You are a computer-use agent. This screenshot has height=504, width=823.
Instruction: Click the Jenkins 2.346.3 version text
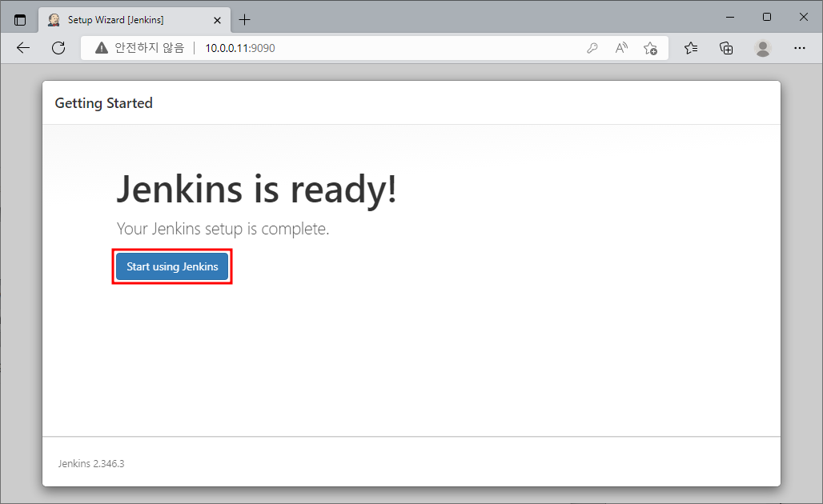tap(90, 464)
